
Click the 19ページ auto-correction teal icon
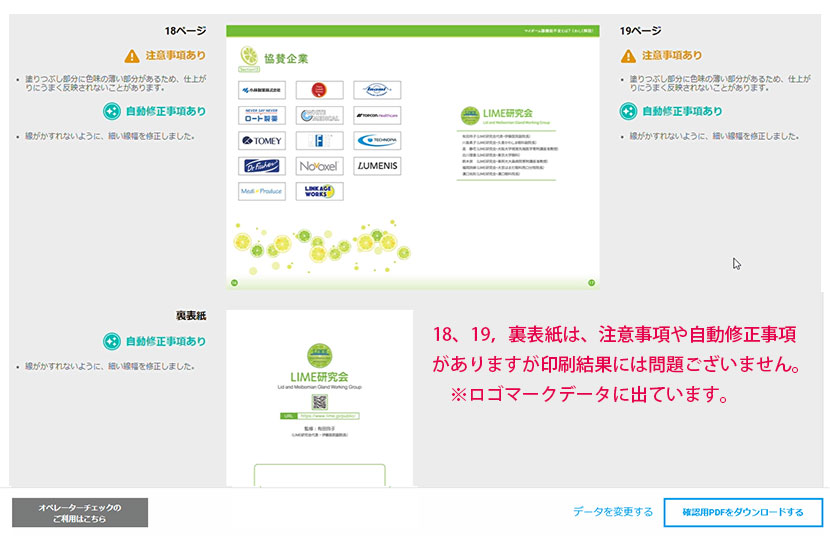point(628,111)
